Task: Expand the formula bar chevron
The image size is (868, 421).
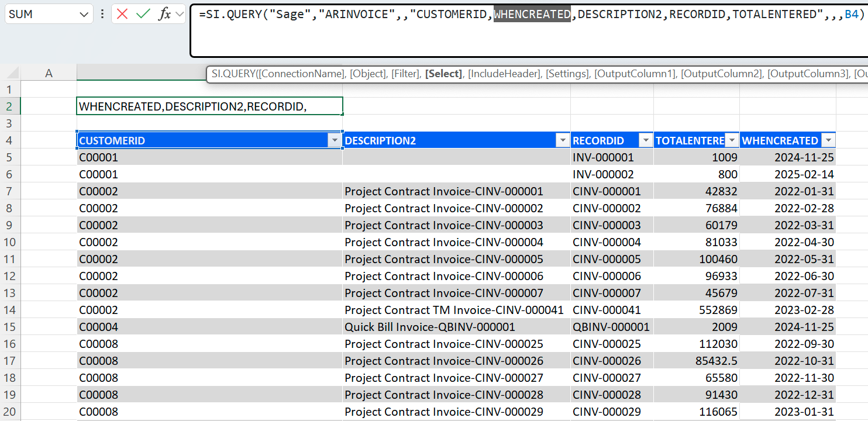Action: [179, 14]
